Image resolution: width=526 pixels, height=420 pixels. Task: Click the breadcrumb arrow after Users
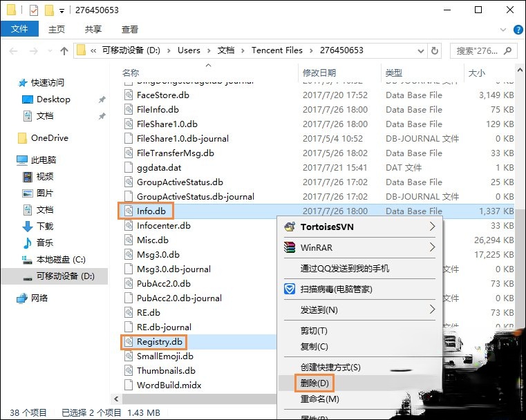(x=209, y=50)
